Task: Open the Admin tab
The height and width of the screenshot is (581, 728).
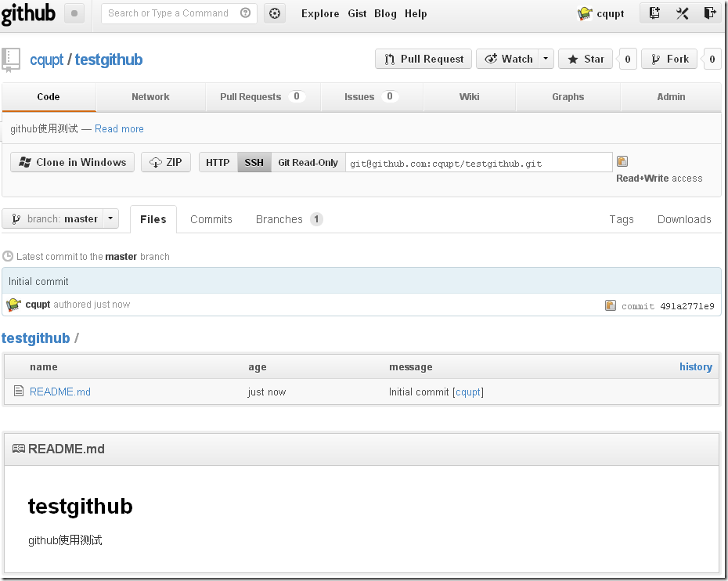Action: coord(671,96)
